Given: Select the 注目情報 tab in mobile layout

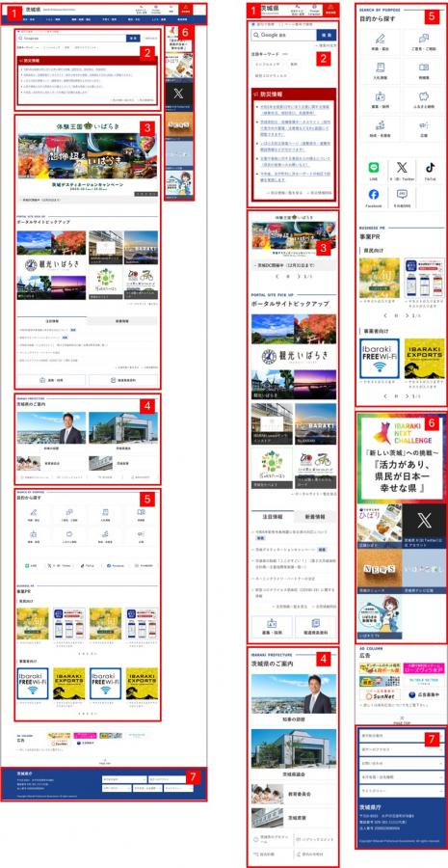Looking at the screenshot, I should [x=272, y=516].
